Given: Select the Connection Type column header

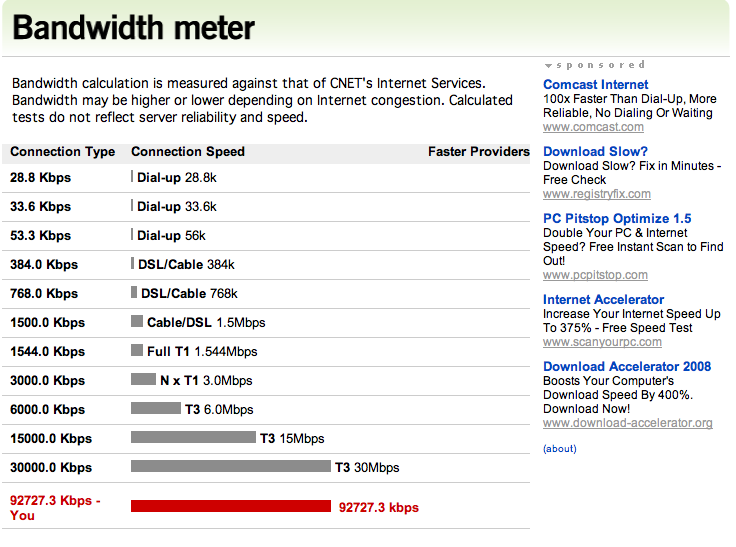Looking at the screenshot, I should pyautogui.click(x=62, y=152).
